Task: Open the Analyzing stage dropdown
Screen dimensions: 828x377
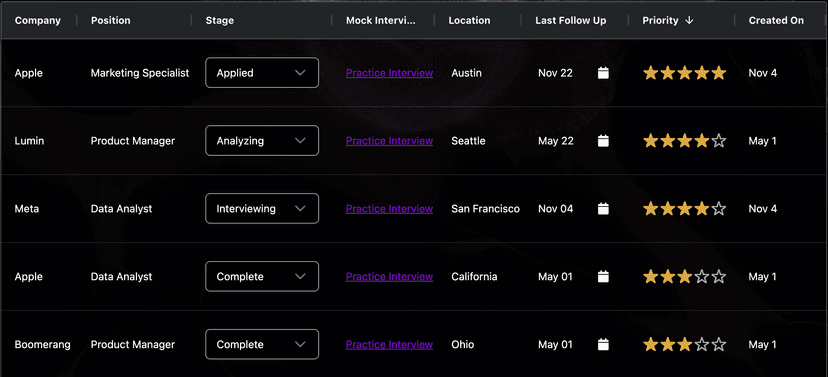Action: point(262,141)
